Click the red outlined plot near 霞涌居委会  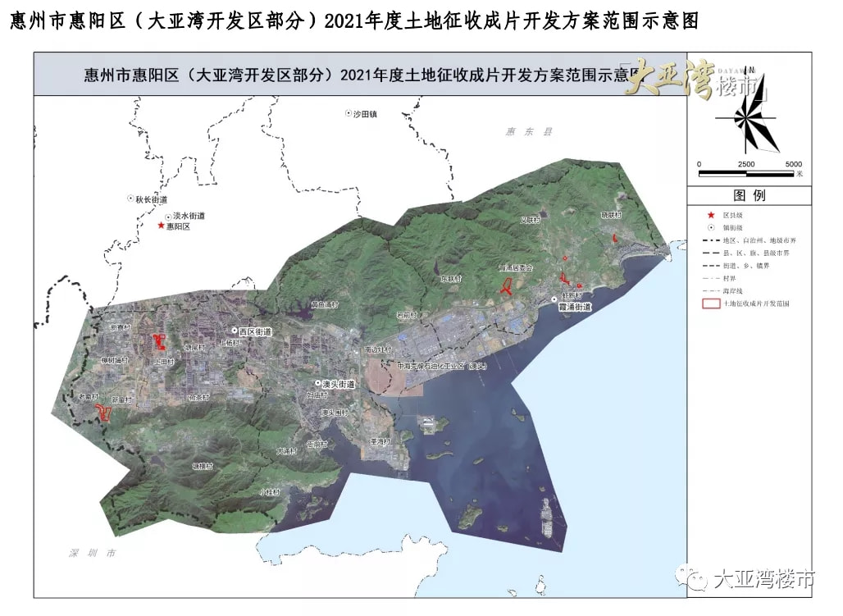click(507, 287)
